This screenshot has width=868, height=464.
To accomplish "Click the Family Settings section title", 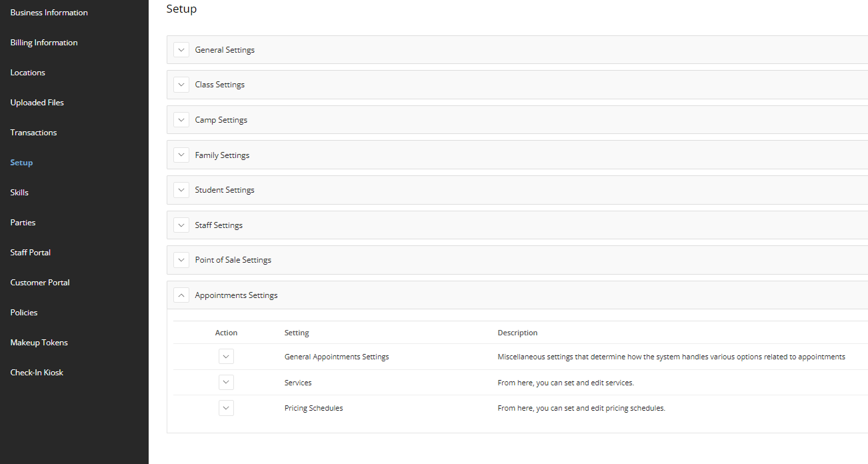I will pyautogui.click(x=222, y=155).
